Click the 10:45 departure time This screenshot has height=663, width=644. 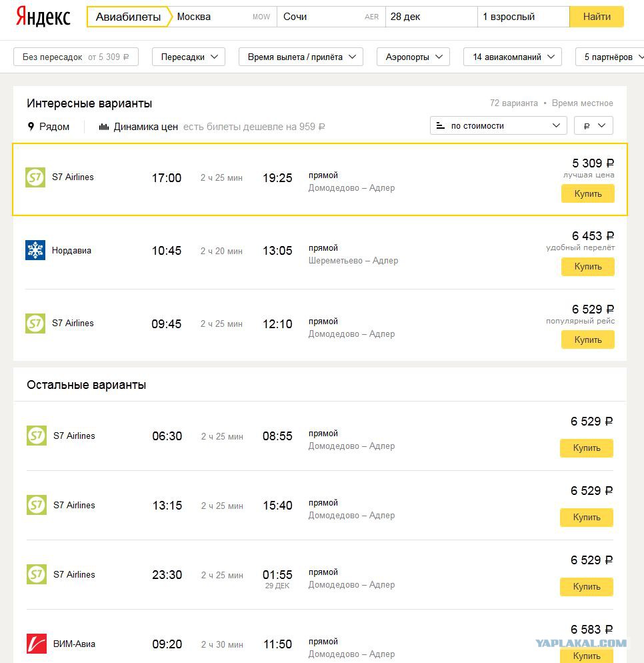[167, 251]
